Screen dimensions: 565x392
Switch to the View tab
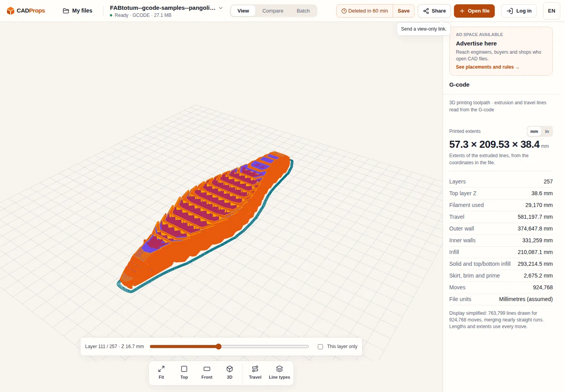[x=243, y=11]
